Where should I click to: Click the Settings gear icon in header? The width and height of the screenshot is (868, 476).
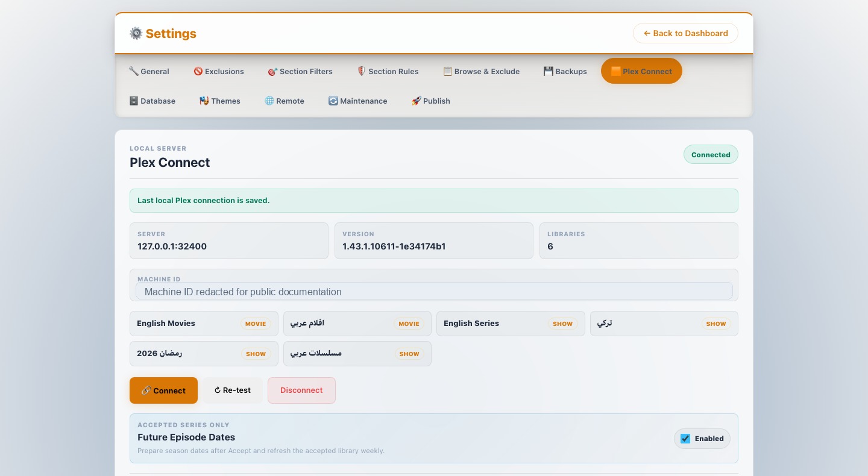coord(136,33)
